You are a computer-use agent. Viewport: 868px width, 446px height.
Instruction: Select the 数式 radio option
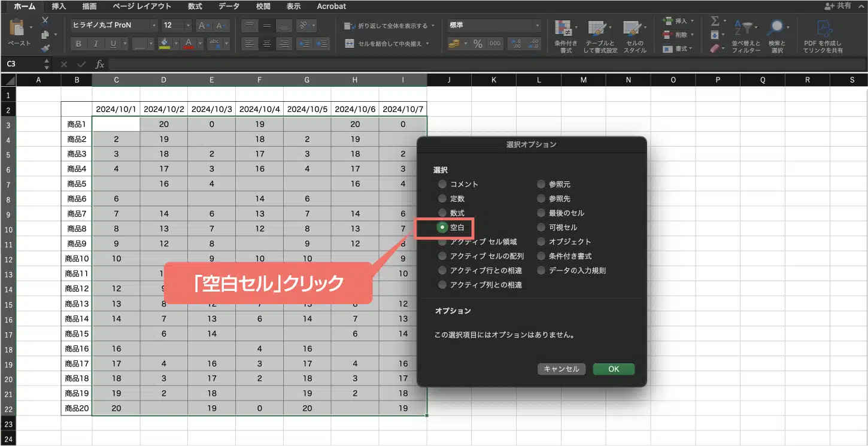tap(442, 213)
